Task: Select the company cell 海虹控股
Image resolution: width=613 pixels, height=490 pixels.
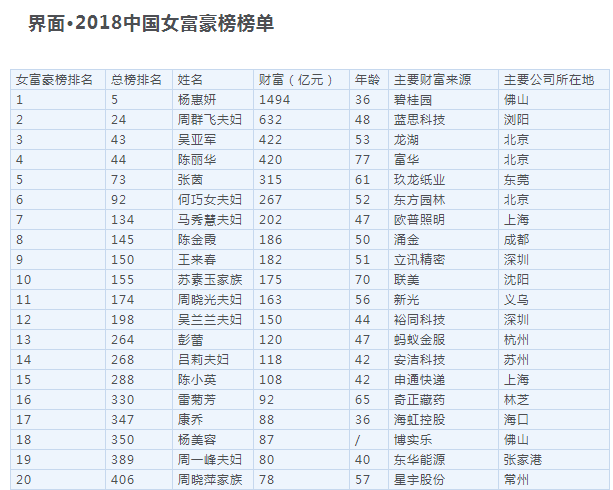Action: [x=419, y=419]
